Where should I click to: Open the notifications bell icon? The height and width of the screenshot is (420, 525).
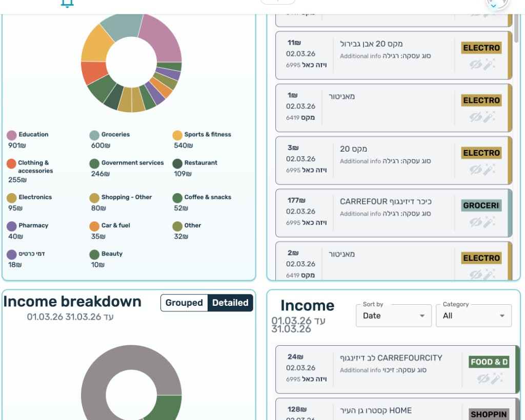[x=67, y=3]
